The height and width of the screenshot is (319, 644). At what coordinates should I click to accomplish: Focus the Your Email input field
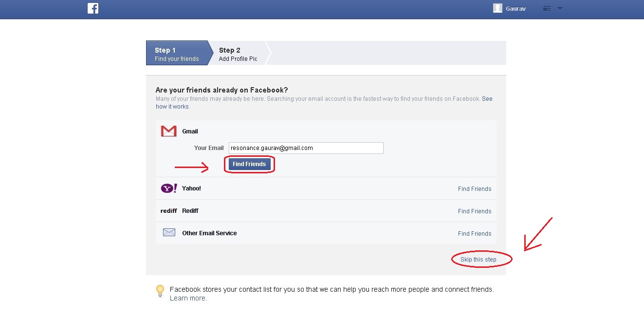click(306, 148)
